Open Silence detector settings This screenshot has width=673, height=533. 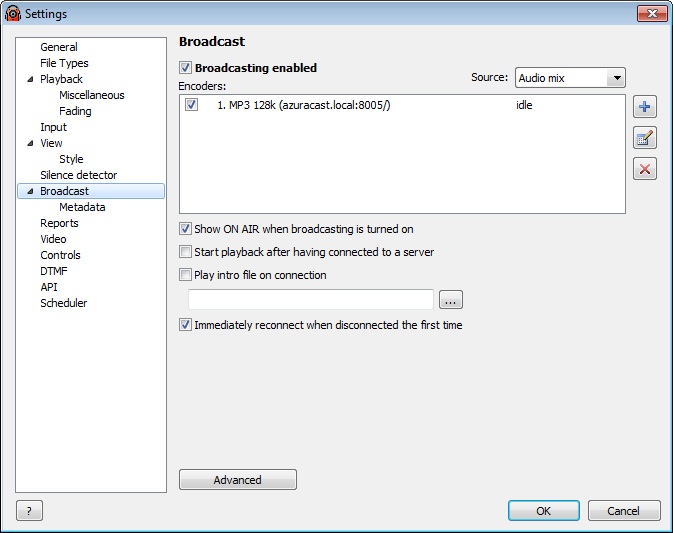click(x=79, y=175)
